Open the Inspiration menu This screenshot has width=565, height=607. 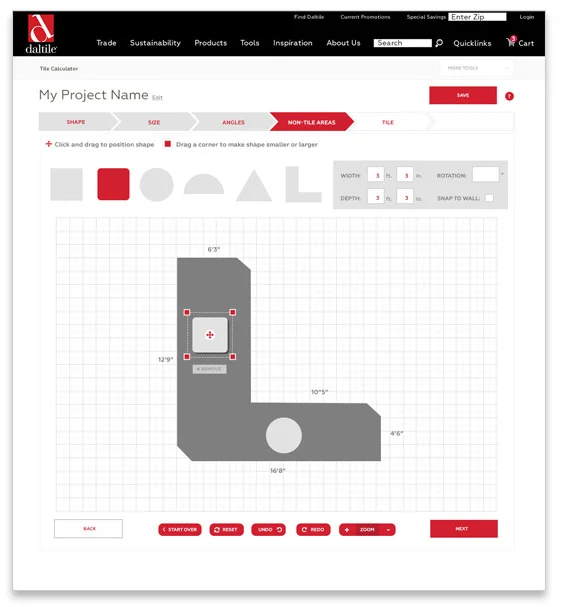point(293,43)
